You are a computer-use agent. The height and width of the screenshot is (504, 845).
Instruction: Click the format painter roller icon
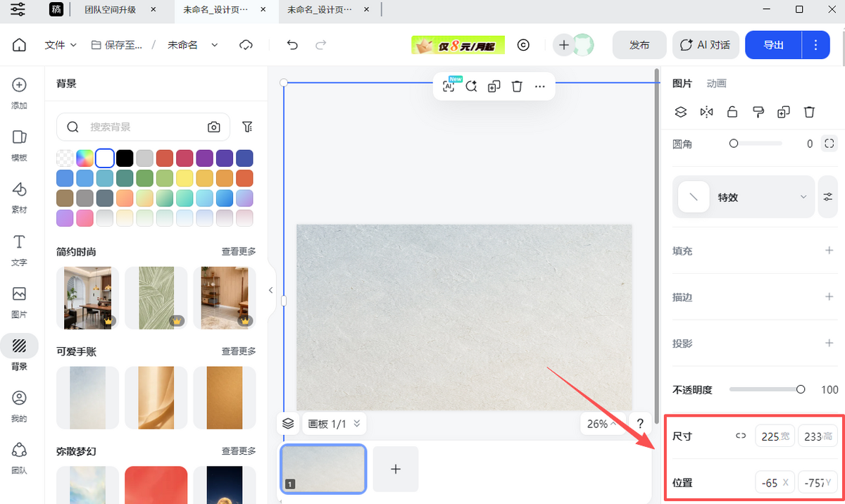coord(758,112)
